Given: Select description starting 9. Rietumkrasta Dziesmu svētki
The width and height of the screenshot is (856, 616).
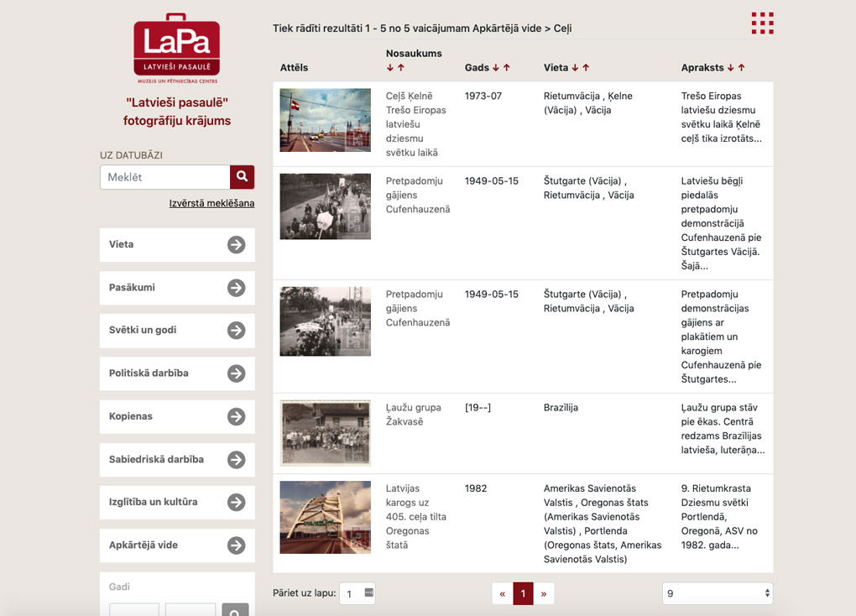Looking at the screenshot, I should pyautogui.click(x=719, y=517).
